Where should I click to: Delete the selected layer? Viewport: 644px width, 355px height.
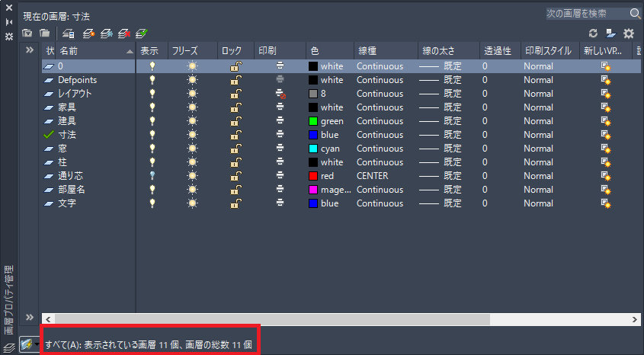tap(124, 34)
